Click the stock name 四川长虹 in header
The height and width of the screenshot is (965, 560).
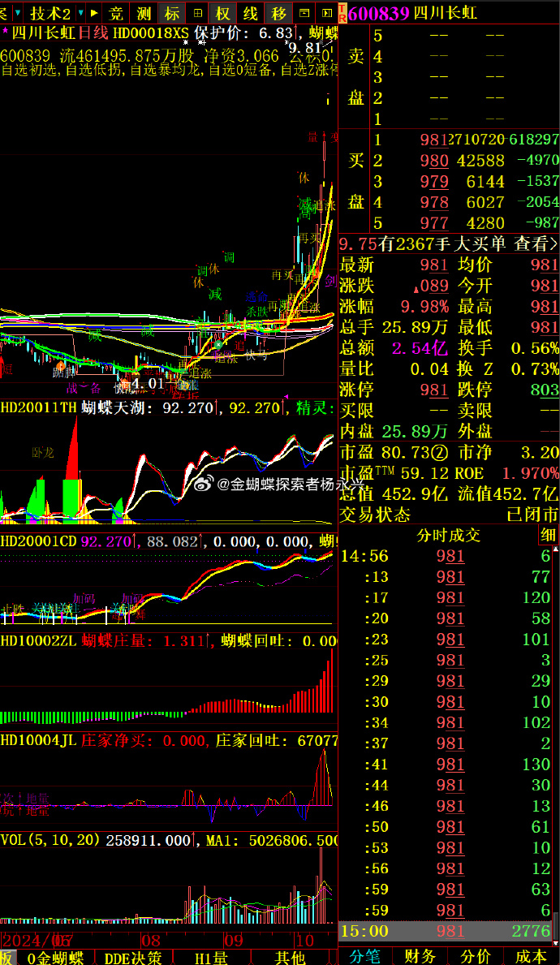(x=444, y=12)
